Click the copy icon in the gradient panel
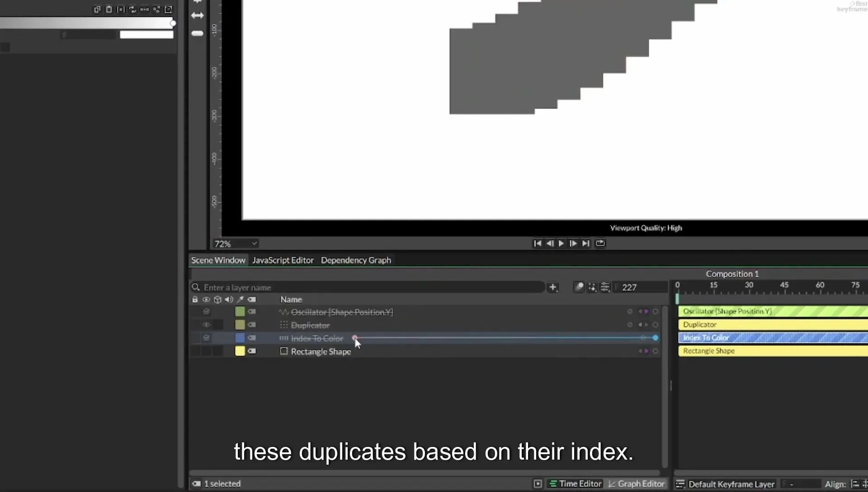 tap(97, 9)
